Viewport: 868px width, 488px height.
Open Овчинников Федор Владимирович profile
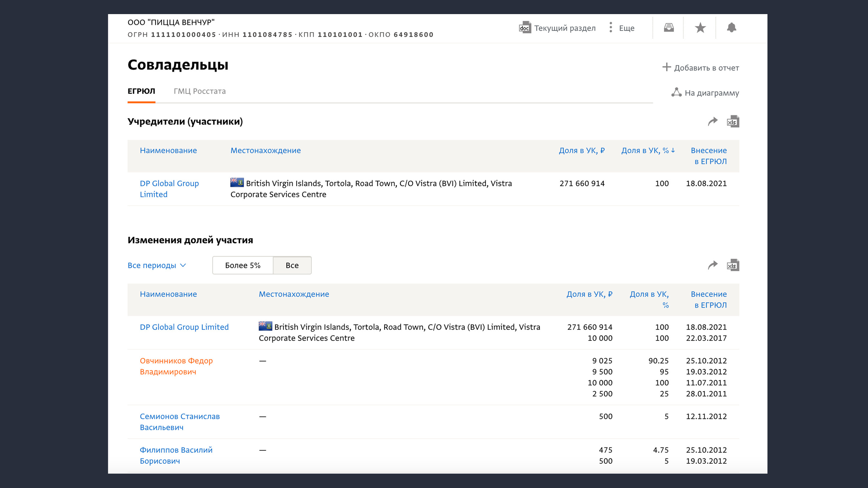coord(176,366)
